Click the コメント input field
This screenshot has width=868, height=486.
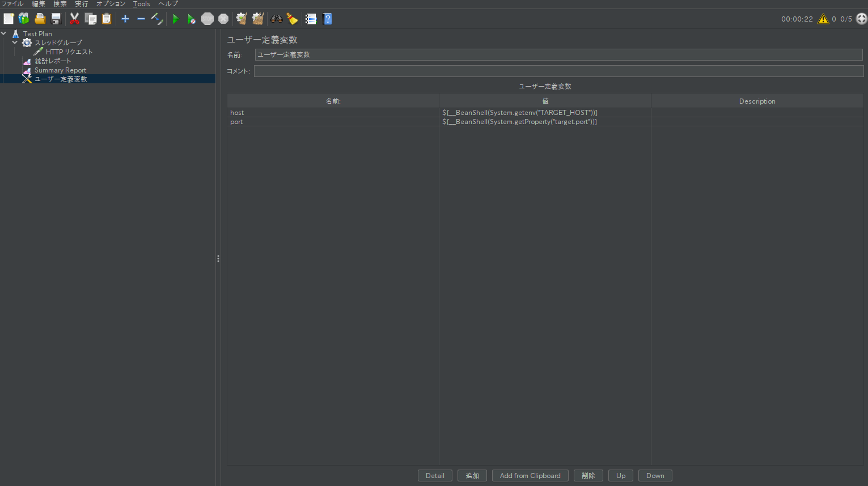tap(558, 71)
